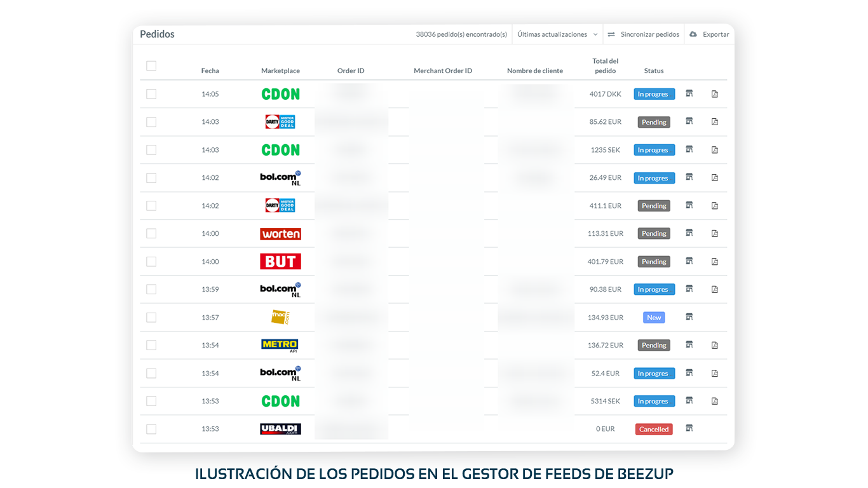Check the box for the 85.62 EUR order
This screenshot has height=488, width=868.
[x=151, y=122]
